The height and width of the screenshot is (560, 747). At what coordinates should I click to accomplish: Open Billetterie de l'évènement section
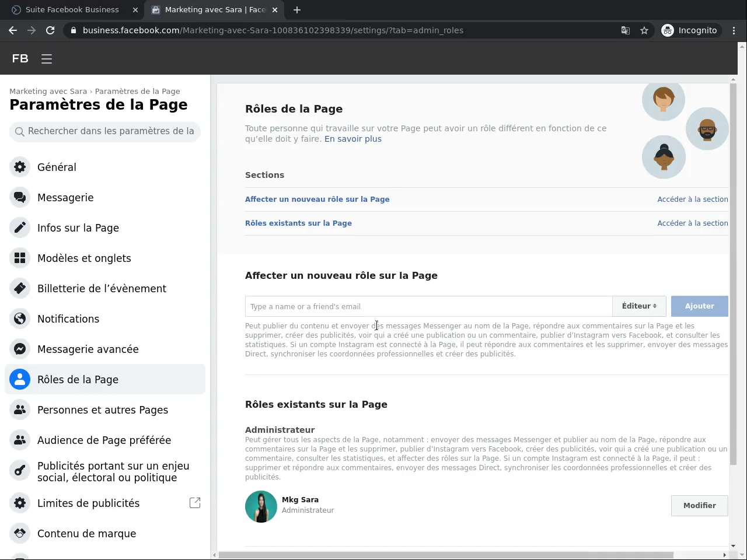point(105,288)
